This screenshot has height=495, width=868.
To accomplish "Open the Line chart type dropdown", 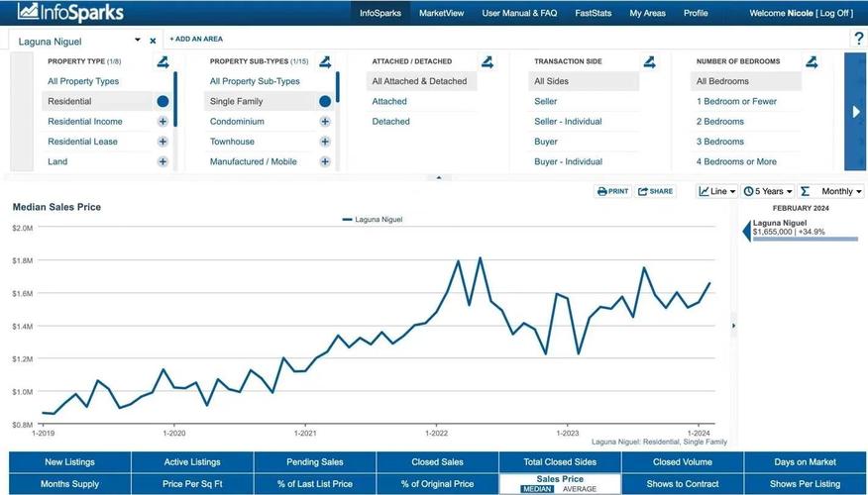I will coord(716,191).
